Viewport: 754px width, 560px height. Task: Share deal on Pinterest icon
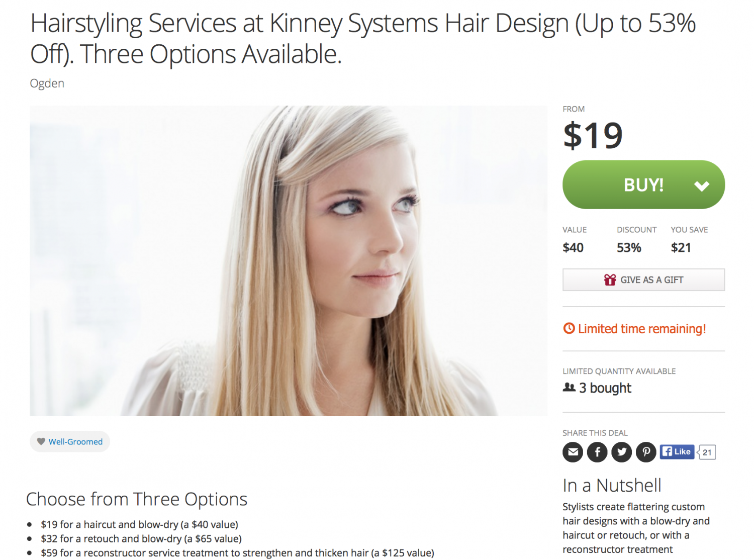[646, 452]
